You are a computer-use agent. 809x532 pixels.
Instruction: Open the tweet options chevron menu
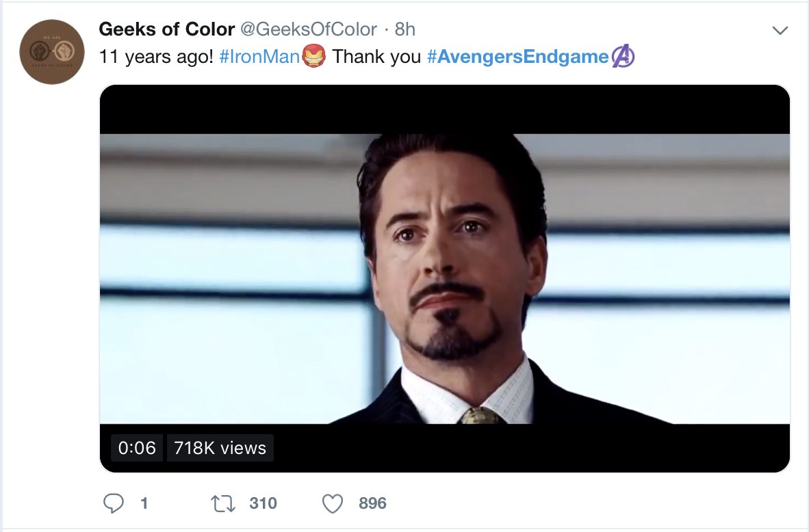pos(780,31)
